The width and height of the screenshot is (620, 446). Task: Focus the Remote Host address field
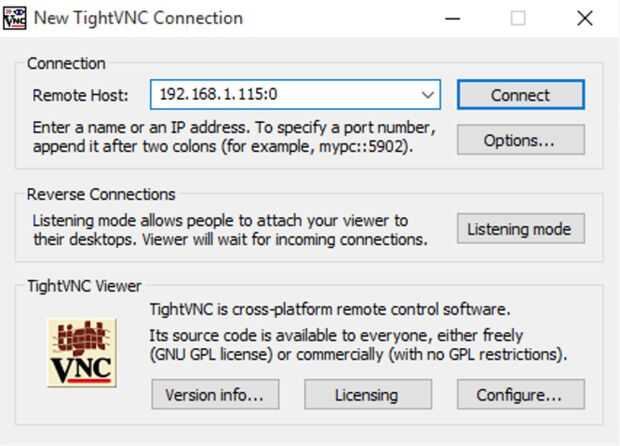[x=285, y=95]
